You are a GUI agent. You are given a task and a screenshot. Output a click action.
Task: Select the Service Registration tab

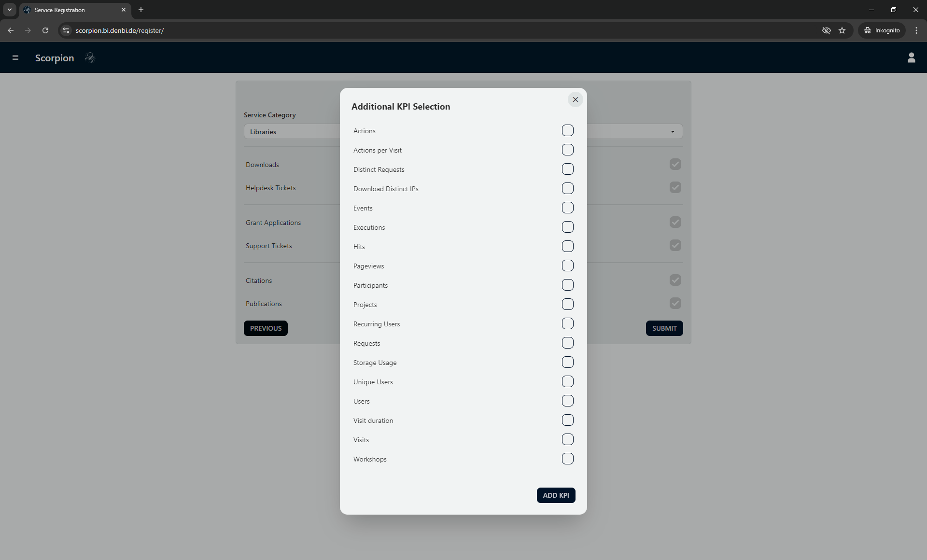(x=75, y=10)
